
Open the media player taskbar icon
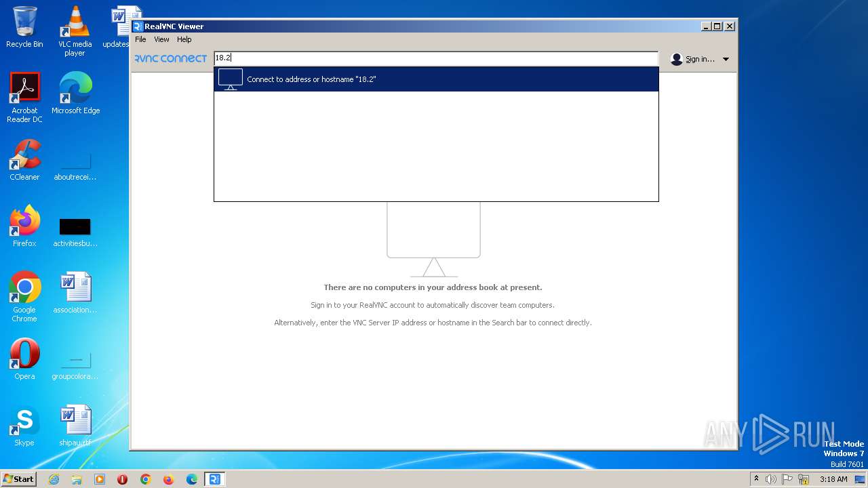pos(100,479)
